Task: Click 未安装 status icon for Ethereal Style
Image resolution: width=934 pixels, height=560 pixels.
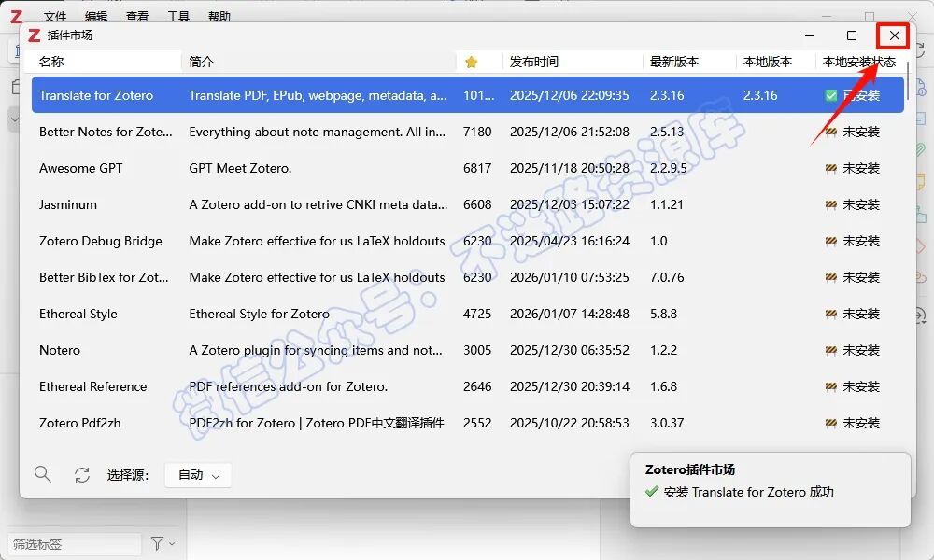Action: pos(831,314)
